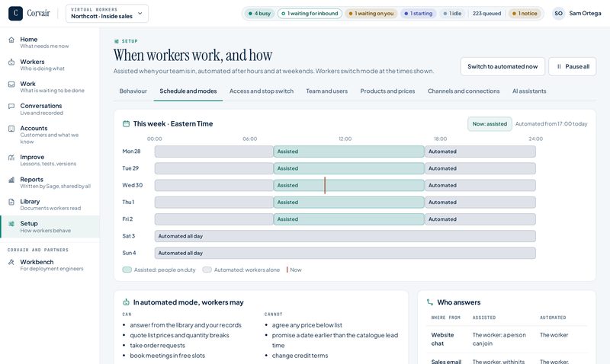Open AI assistants tab

click(529, 91)
